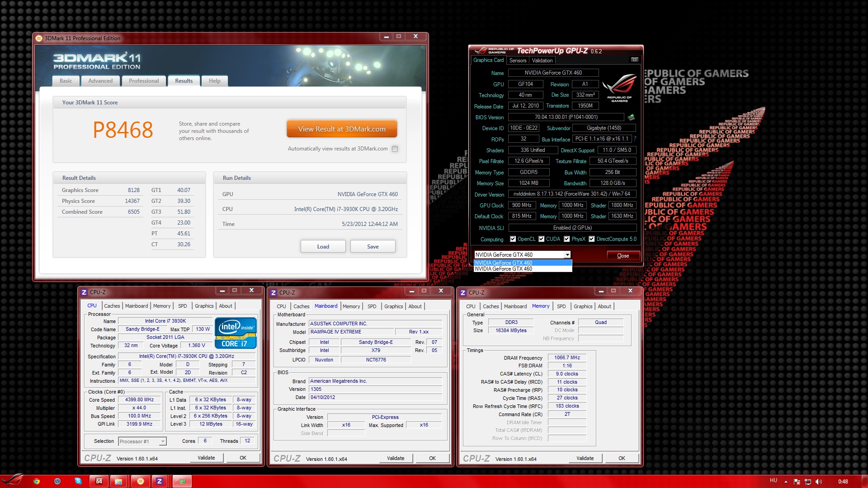Click the purple CPU-Z taskbar icon
The height and width of the screenshot is (488, 868).
(x=159, y=481)
